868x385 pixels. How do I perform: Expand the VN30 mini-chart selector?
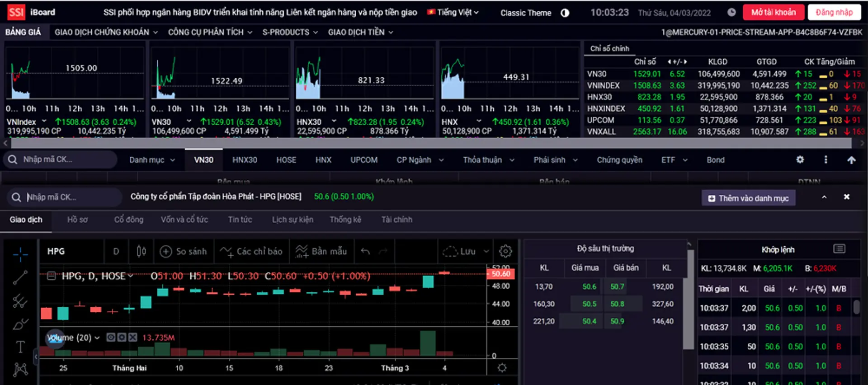189,121
